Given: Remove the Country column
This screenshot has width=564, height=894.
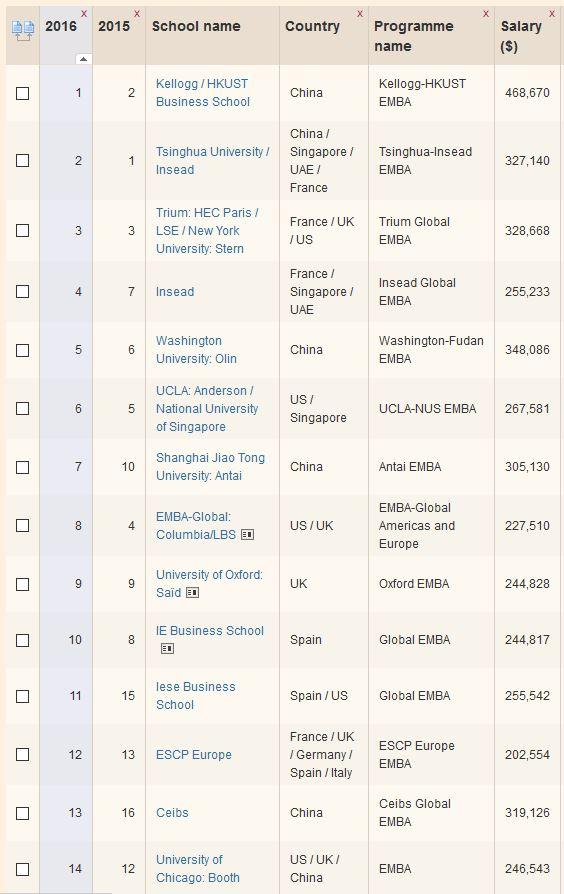Looking at the screenshot, I should tap(360, 14).
